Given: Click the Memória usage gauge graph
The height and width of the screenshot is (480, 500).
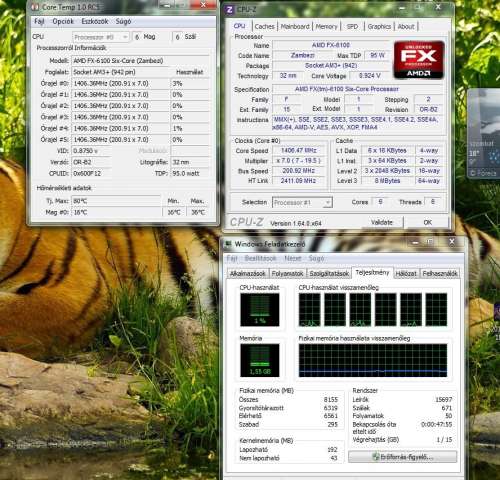Looking at the screenshot, I should coord(260,360).
